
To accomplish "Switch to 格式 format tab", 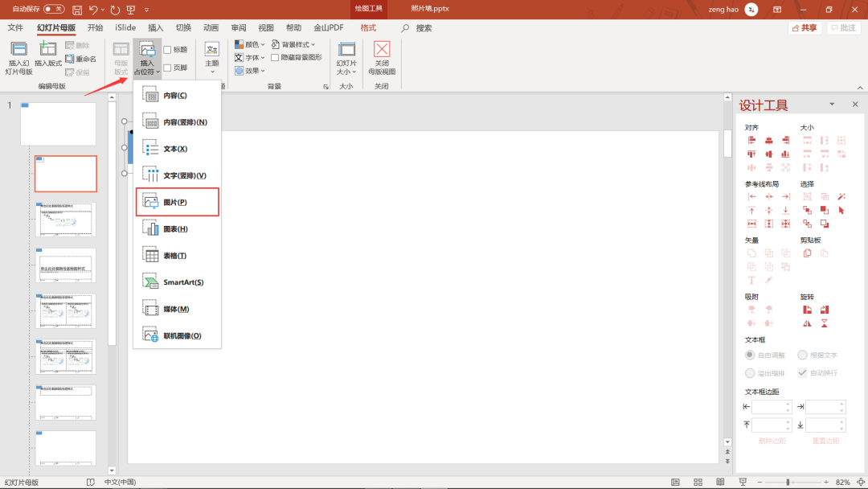I will tap(368, 27).
